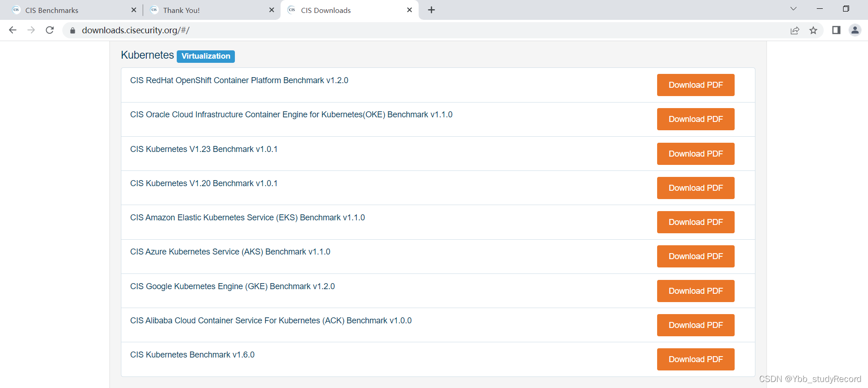The image size is (868, 388).
Task: Click CIS Google Kubernetes Engine Benchmark text
Action: point(233,286)
